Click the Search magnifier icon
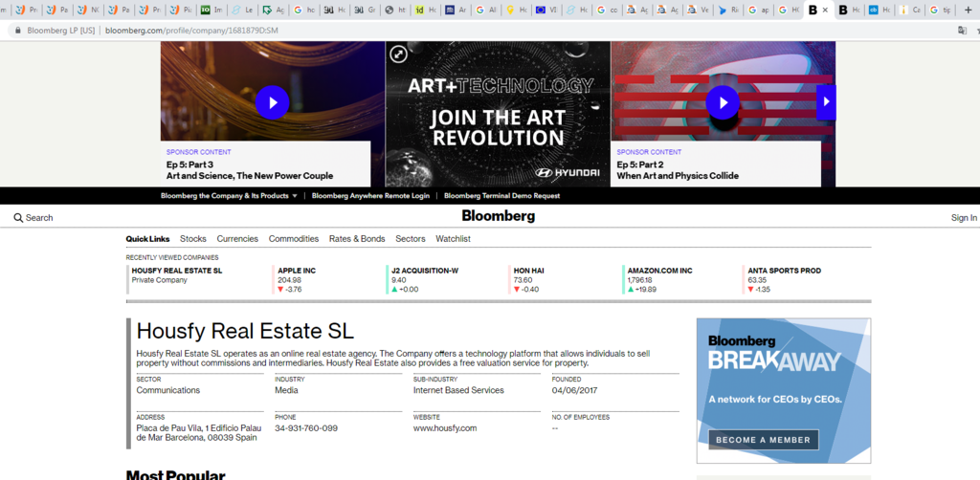Viewport: 980px width, 480px height. click(x=18, y=218)
